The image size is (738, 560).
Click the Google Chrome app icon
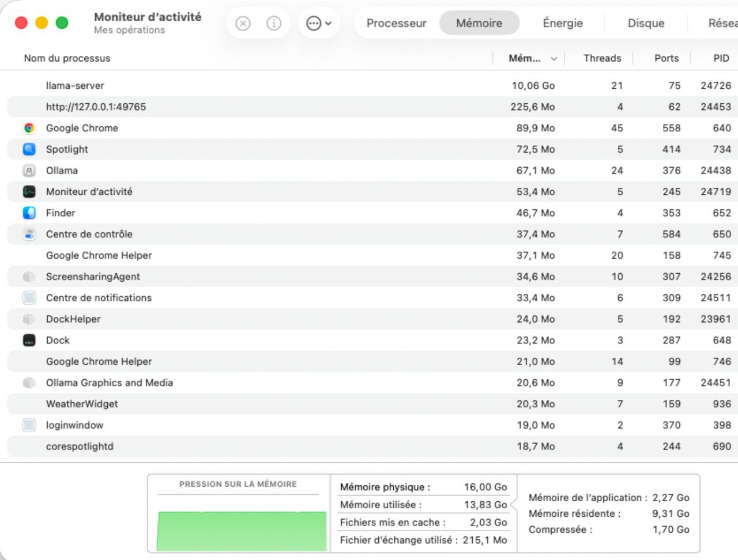pos(29,128)
